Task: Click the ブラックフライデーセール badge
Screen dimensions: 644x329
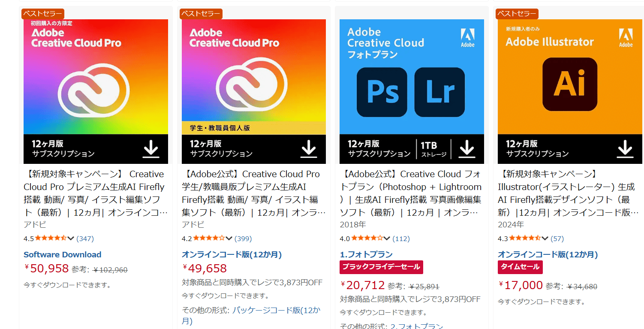Action: coord(381,267)
